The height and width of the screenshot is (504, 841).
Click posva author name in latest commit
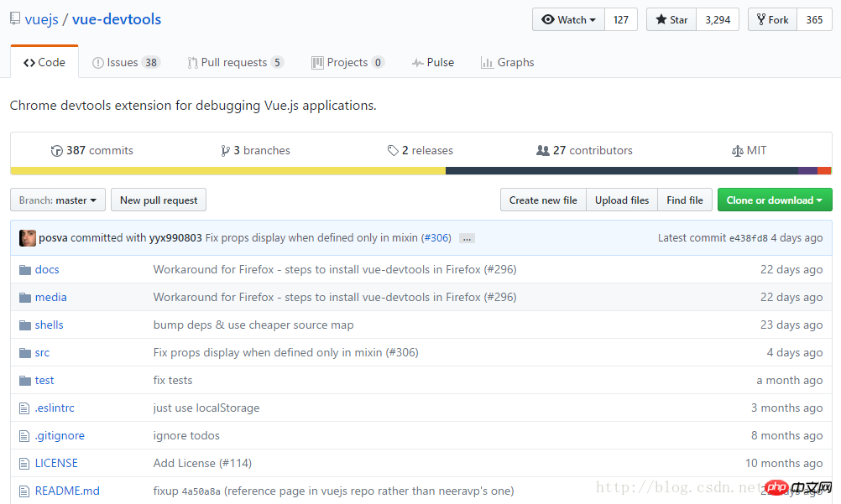point(53,238)
